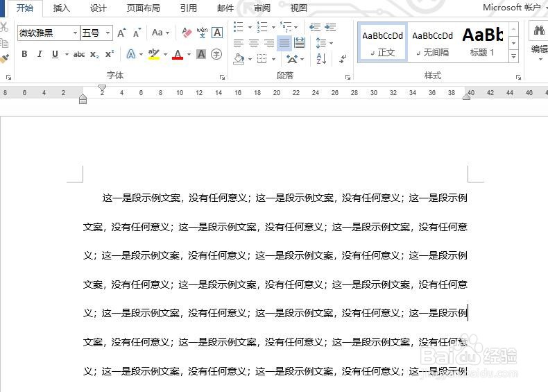Click the Format Painter brush
Screen dimensions: 548x392
click(4, 59)
